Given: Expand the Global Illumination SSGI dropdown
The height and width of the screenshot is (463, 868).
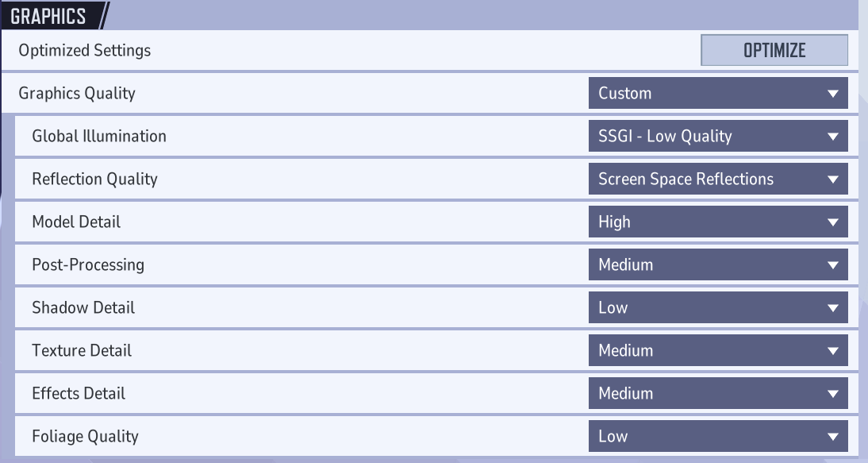Looking at the screenshot, I should pos(718,136).
